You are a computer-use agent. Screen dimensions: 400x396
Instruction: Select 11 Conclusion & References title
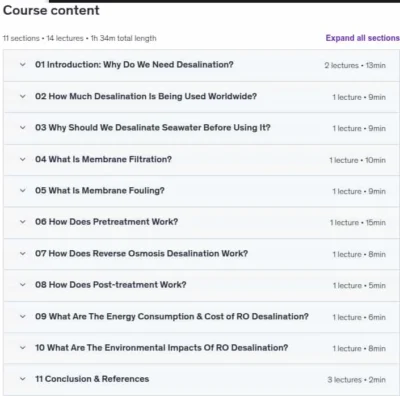(x=92, y=379)
